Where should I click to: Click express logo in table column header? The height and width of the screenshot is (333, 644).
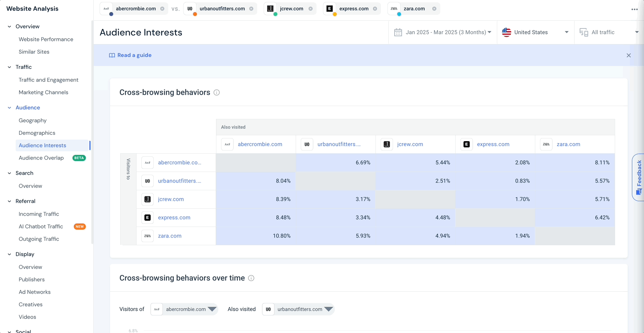[466, 144]
